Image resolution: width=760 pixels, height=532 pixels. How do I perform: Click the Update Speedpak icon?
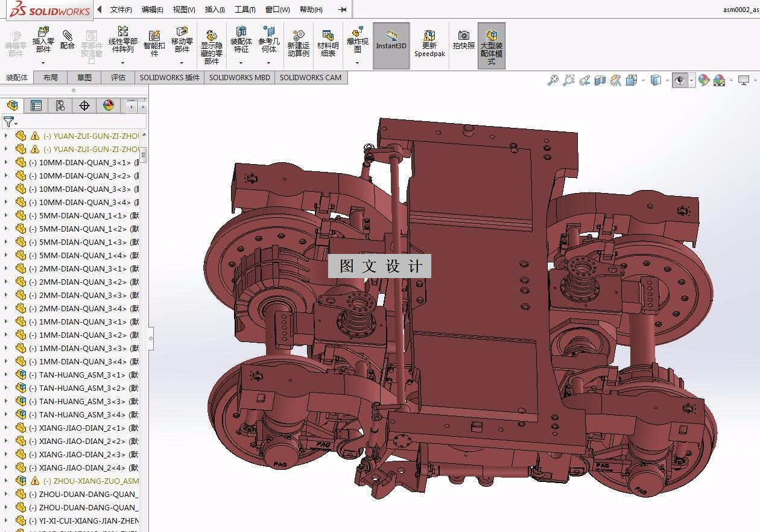click(429, 43)
